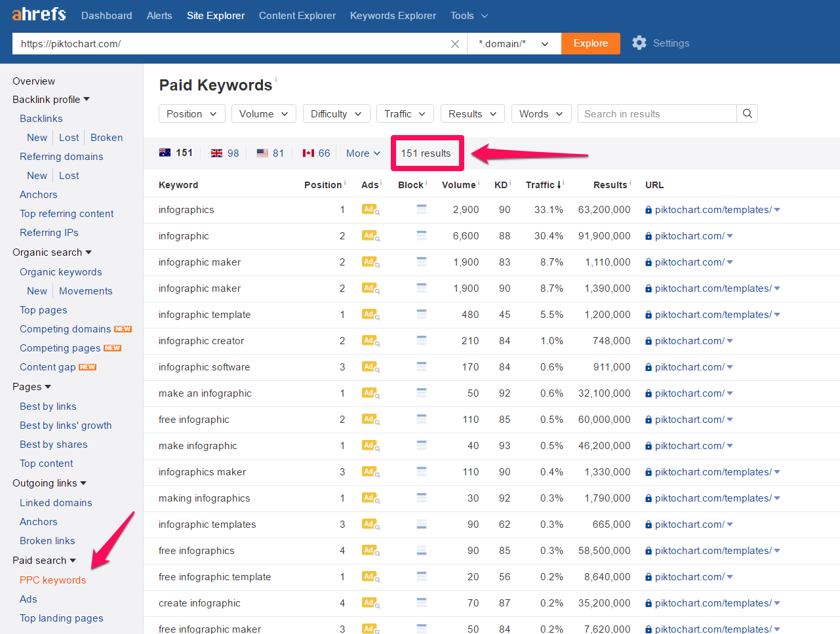Click the Search in results field
This screenshot has width=840, height=634.
click(x=657, y=113)
